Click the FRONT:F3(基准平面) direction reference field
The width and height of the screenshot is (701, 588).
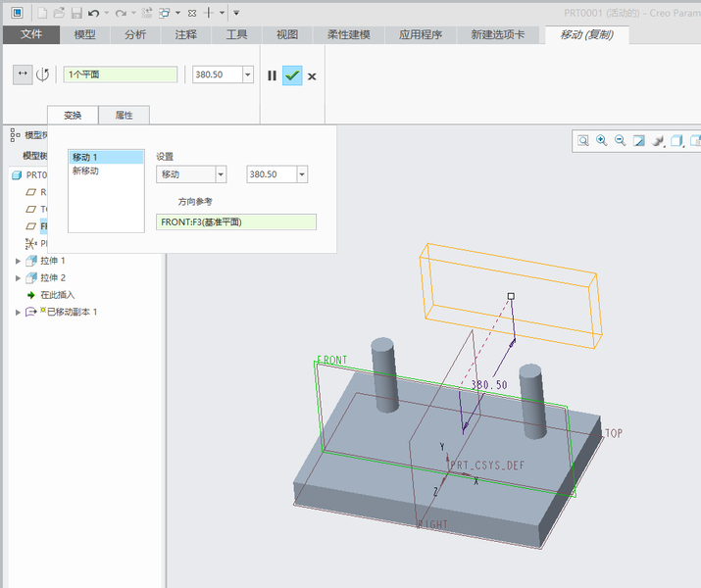(x=236, y=222)
